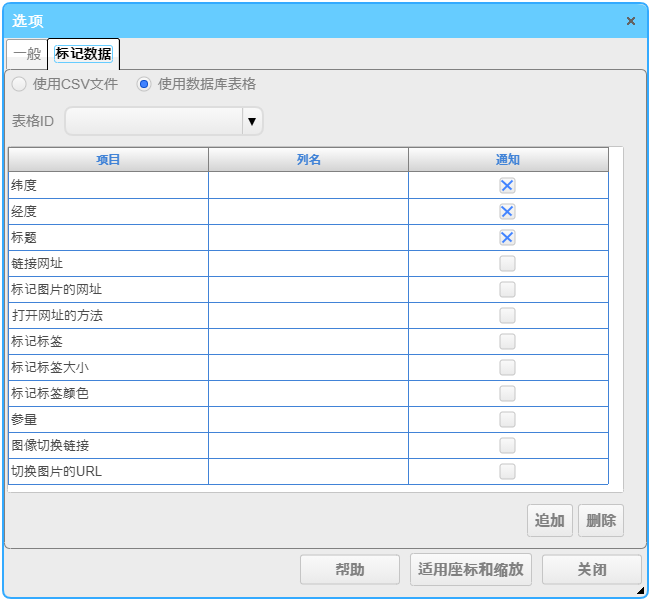The image size is (652, 602).
Task: Toggle the 经度 notification checkbox
Action: tap(507, 211)
